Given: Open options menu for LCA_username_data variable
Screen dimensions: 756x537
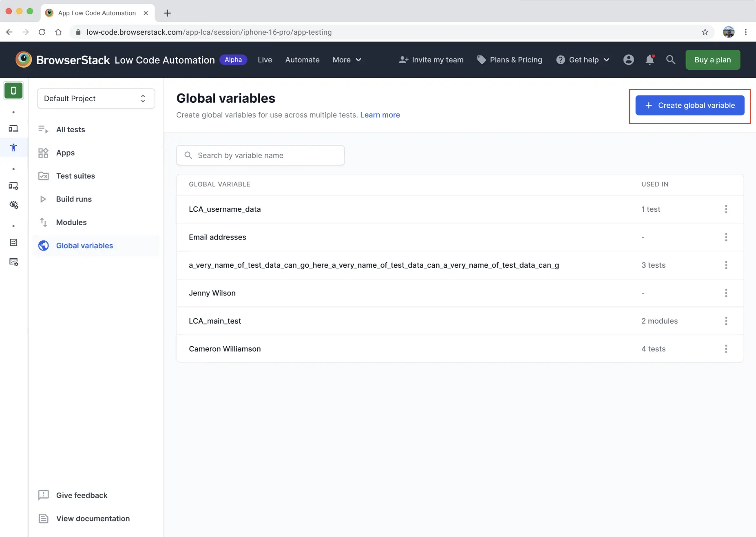Looking at the screenshot, I should tap(726, 209).
